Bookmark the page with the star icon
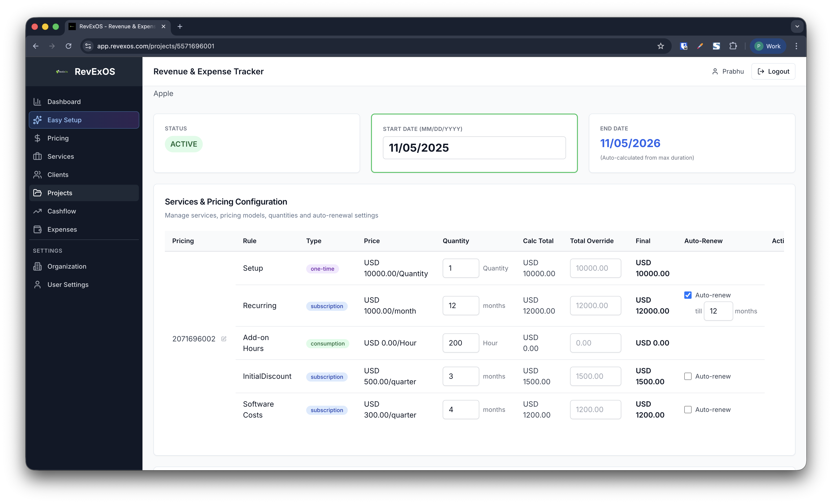832x504 pixels. coord(661,46)
